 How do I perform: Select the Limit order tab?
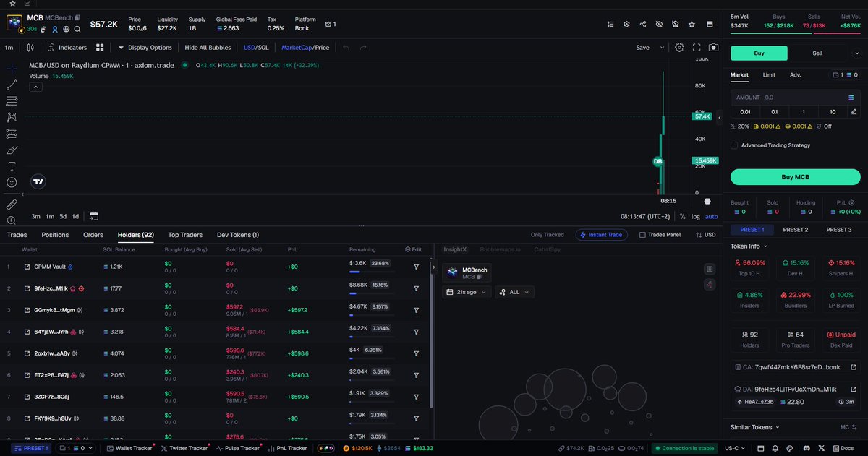(x=769, y=74)
